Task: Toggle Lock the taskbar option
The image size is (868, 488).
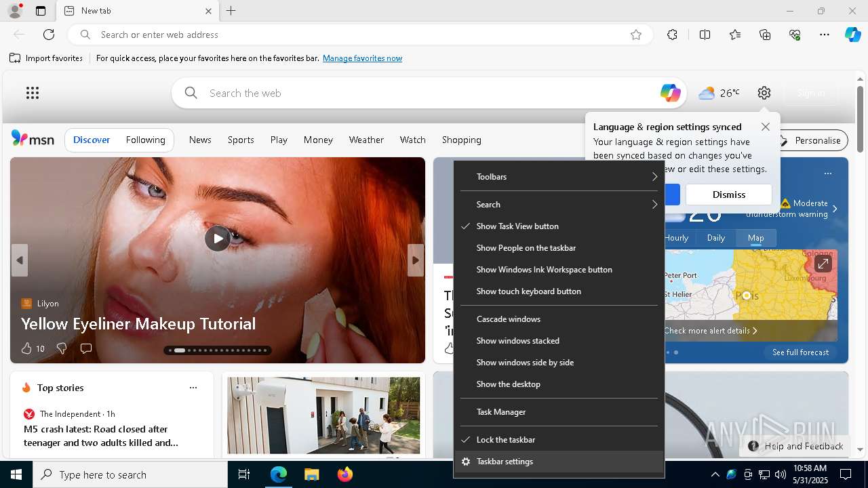Action: point(559,440)
